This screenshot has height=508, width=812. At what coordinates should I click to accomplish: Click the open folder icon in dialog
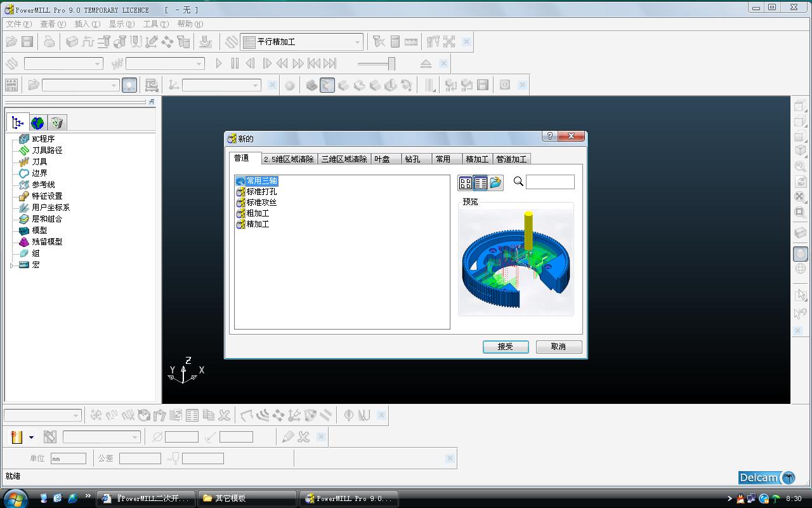coord(496,183)
